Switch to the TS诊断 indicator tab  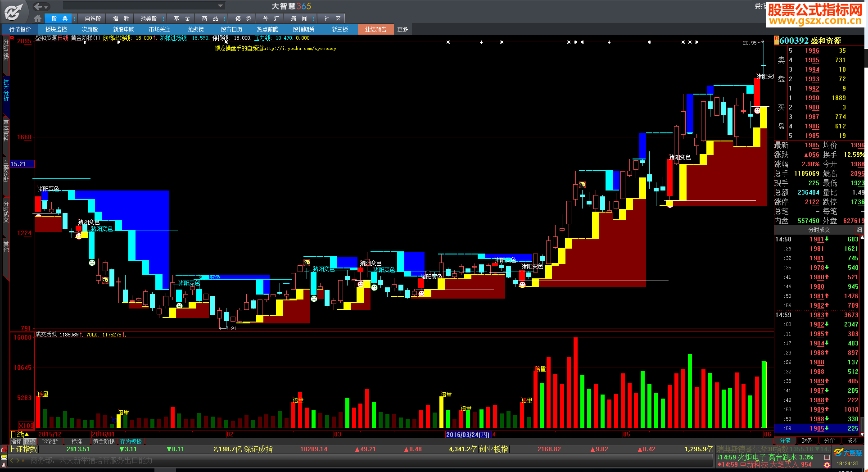click(x=50, y=441)
